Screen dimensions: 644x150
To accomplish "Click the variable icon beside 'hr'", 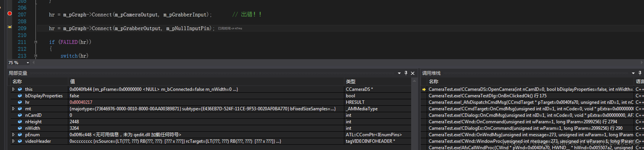I will [x=20, y=102].
